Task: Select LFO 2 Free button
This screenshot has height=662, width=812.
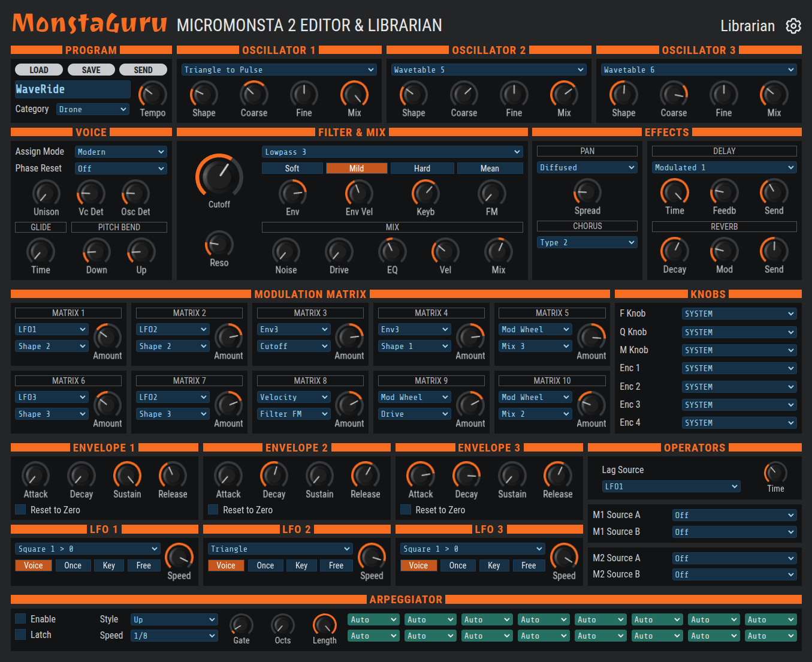Action: point(336,565)
